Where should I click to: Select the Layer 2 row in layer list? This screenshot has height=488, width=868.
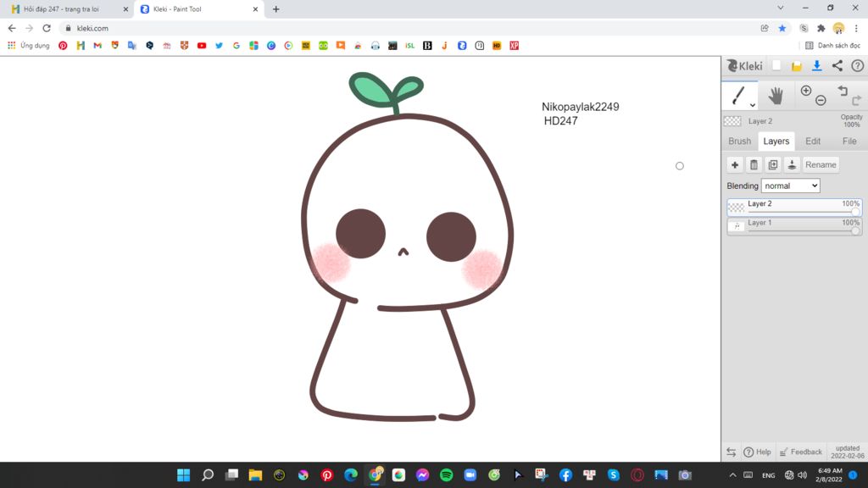click(x=794, y=207)
